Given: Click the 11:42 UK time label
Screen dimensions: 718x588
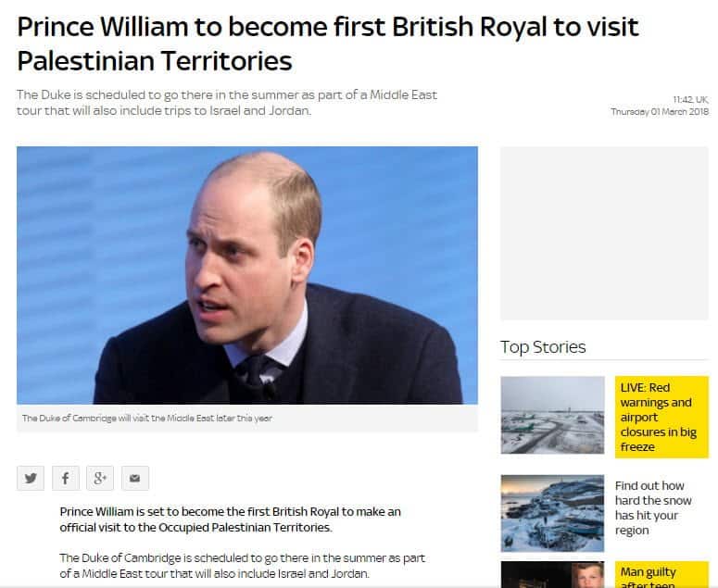Looking at the screenshot, I should [690, 99].
